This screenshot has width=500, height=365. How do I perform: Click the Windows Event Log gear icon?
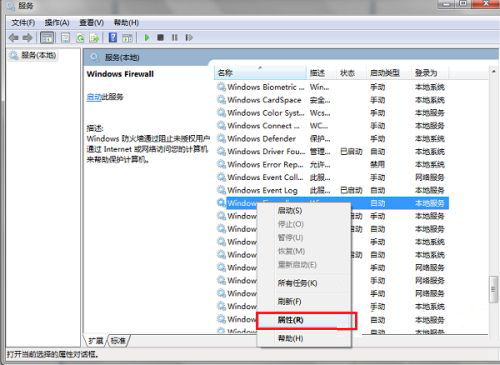click(x=221, y=190)
